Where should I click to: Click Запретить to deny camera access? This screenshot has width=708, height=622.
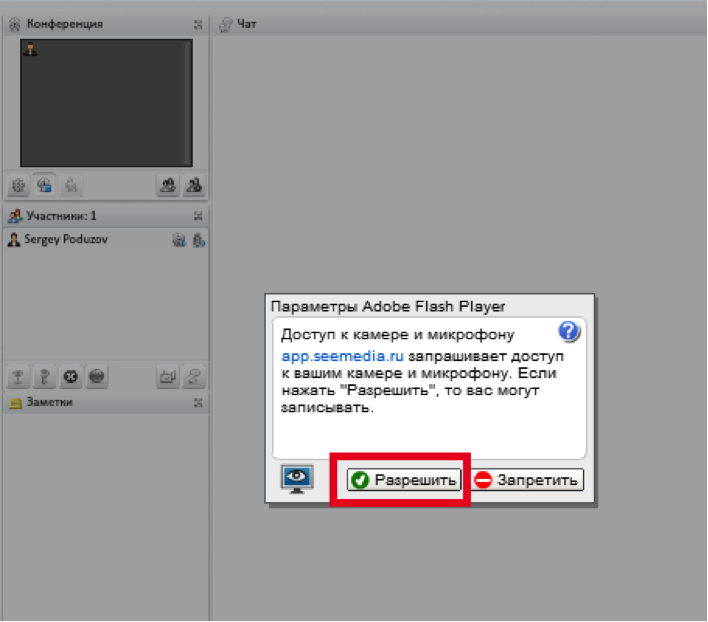pos(527,479)
